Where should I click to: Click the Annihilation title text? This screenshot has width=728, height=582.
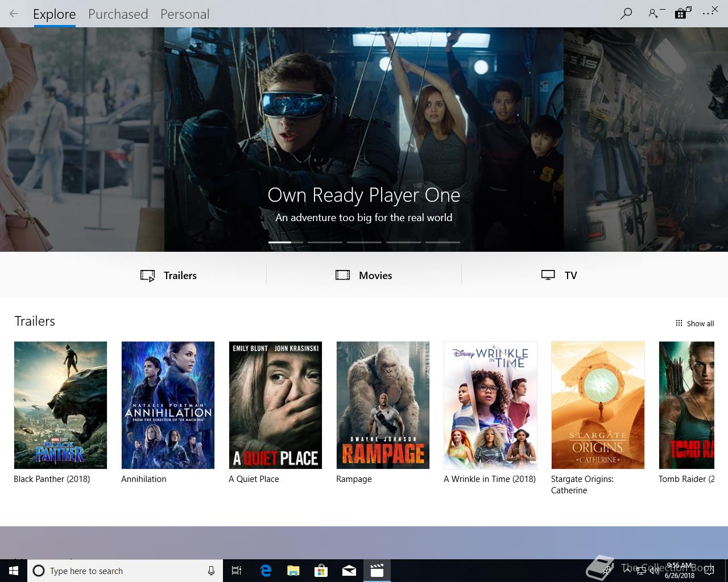[144, 479]
